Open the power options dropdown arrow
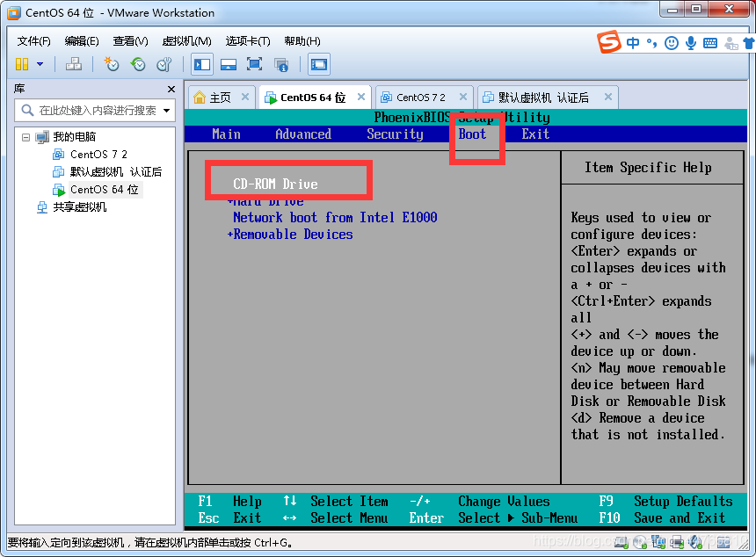756x557 pixels. point(40,64)
